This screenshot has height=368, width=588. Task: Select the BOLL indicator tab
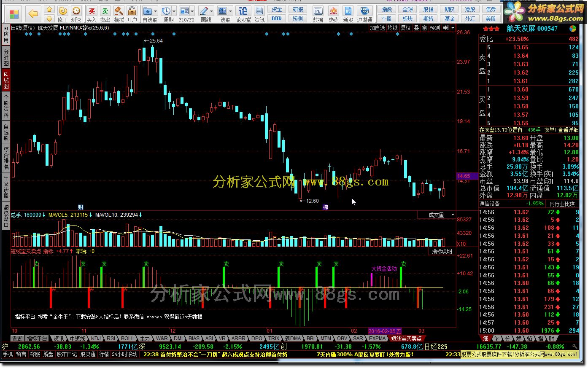(x=127, y=338)
